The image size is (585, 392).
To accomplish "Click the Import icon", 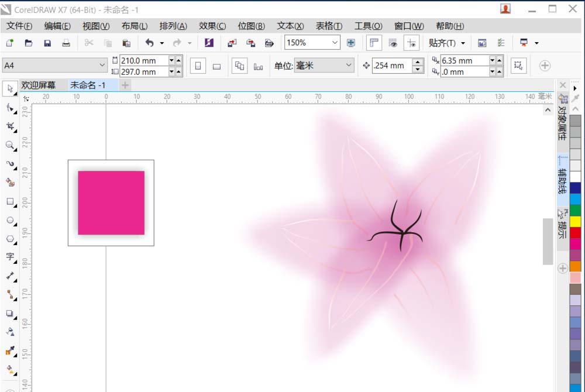I will [x=232, y=43].
